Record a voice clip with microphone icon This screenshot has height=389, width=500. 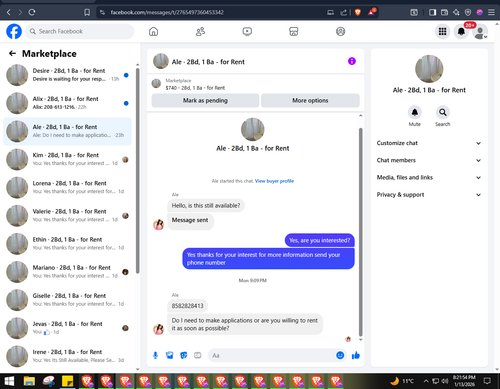pos(155,355)
